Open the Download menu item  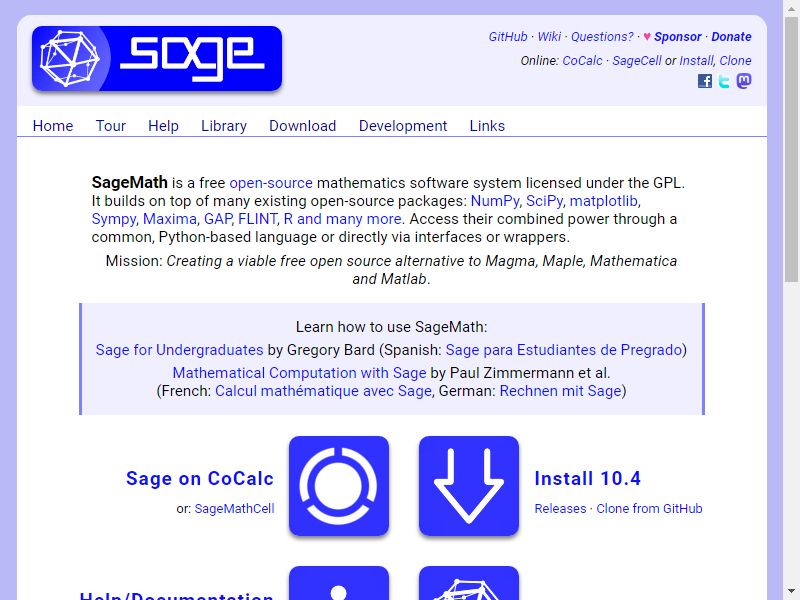coord(303,126)
